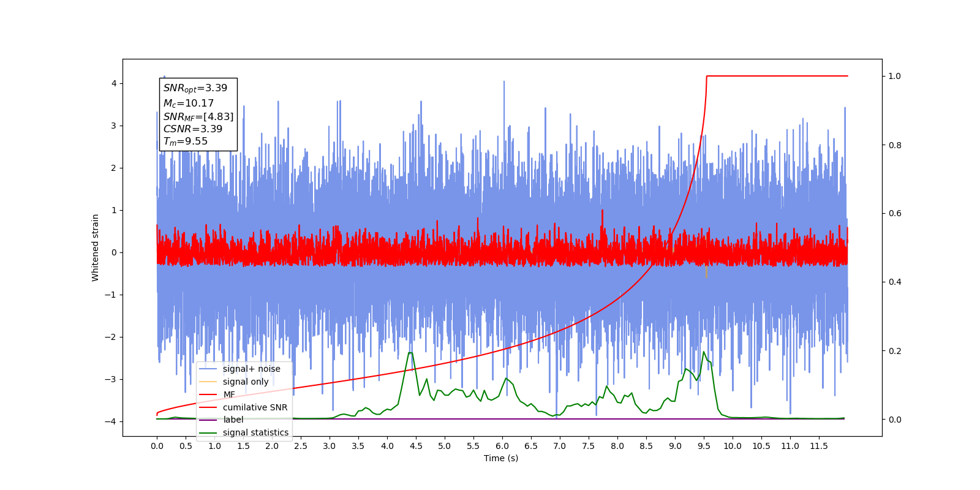Click the right y-axis tick label 0.6
This screenshot has height=490, width=980.
coord(895,214)
